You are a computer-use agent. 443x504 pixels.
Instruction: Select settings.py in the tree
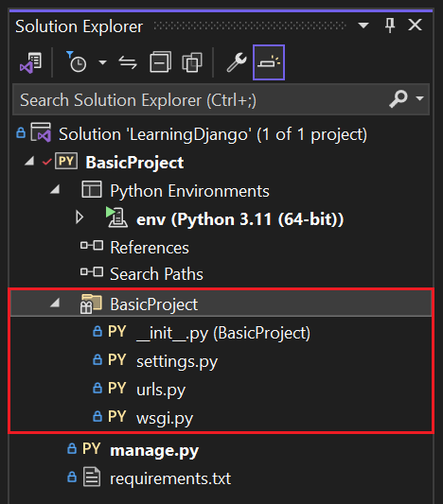click(x=177, y=361)
